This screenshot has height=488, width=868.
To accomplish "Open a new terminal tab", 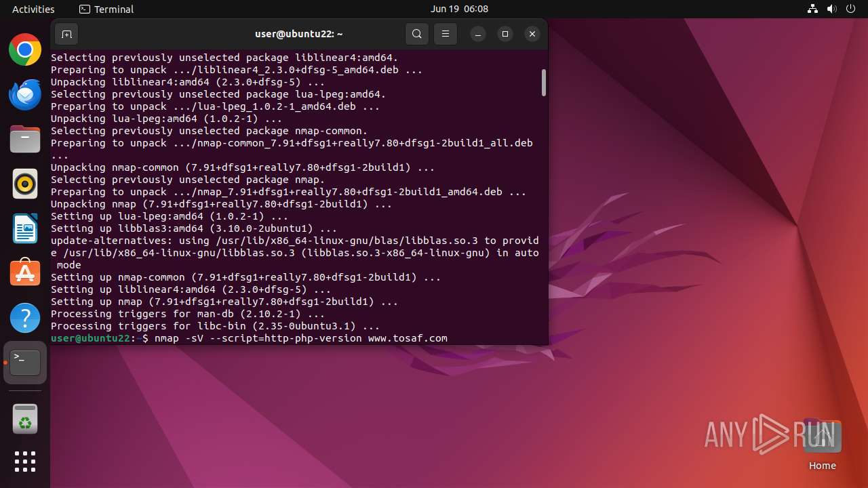I will [66, 34].
